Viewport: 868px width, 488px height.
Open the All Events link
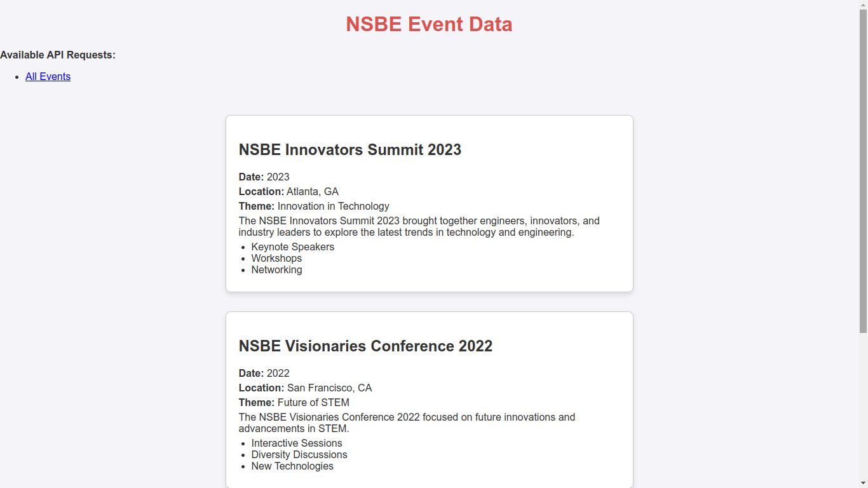point(48,77)
